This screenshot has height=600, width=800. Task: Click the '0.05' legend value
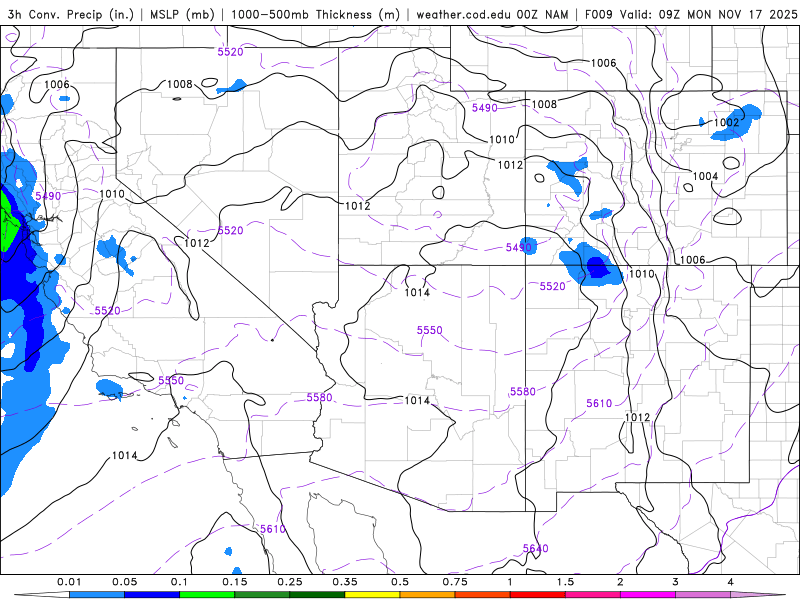(124, 582)
